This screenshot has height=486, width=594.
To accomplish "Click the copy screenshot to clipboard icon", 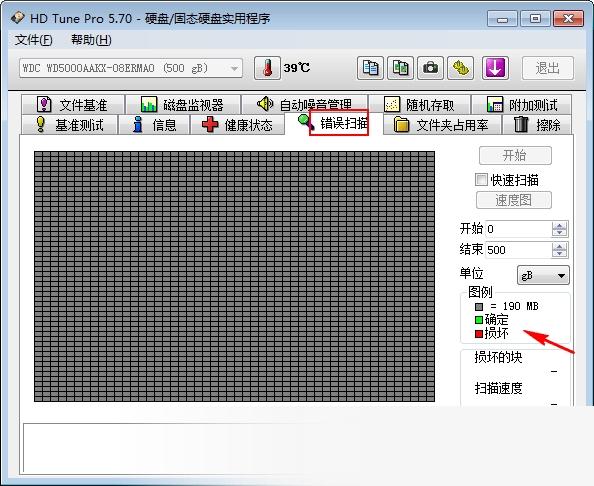I will click(400, 68).
